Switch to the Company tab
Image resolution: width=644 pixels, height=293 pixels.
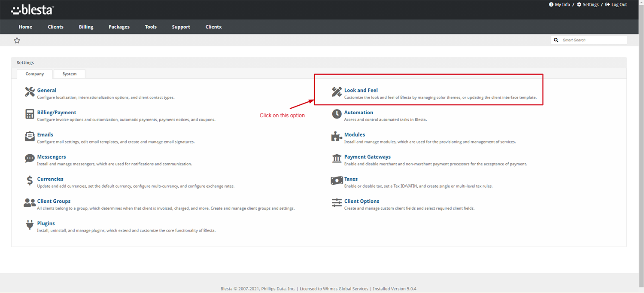point(35,74)
